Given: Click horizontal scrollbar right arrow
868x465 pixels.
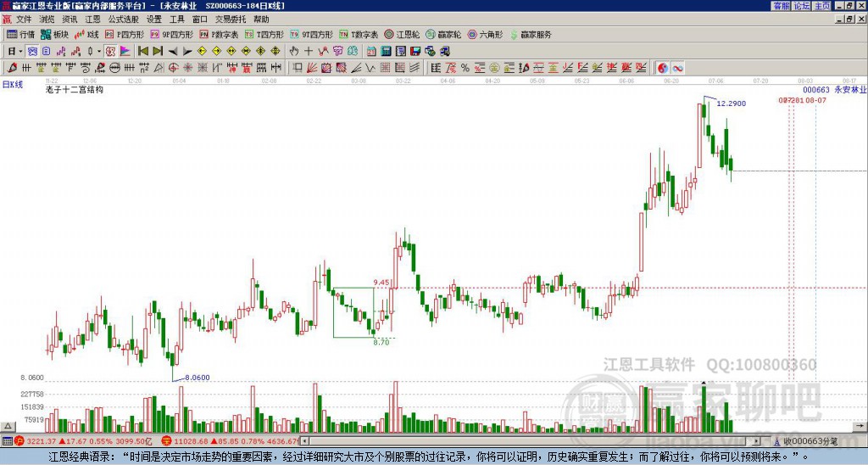Looking at the screenshot, I should [x=757, y=441].
